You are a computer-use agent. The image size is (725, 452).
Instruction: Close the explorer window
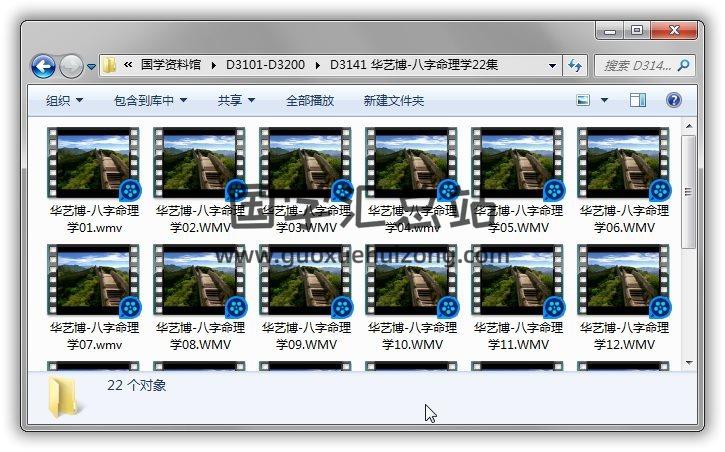(674, 31)
